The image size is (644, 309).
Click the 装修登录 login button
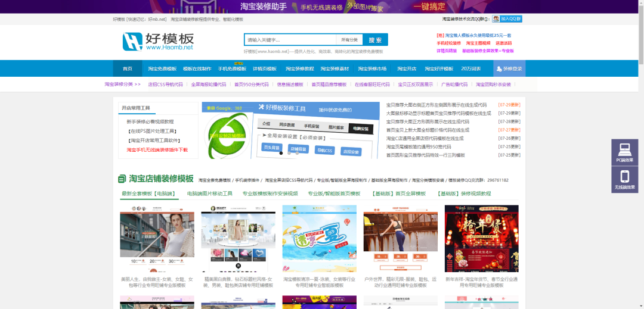tap(509, 68)
